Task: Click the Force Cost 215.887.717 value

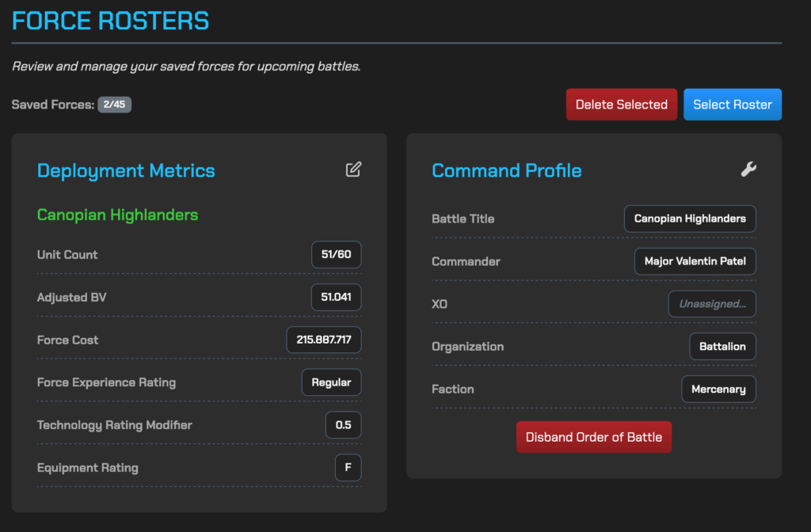Action: (x=323, y=340)
